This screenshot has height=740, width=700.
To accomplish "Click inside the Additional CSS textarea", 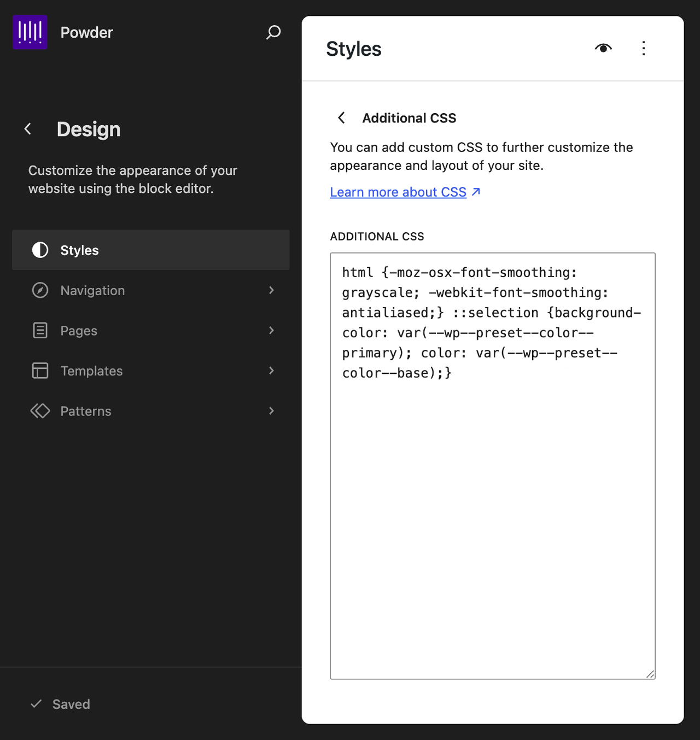I will (x=493, y=466).
